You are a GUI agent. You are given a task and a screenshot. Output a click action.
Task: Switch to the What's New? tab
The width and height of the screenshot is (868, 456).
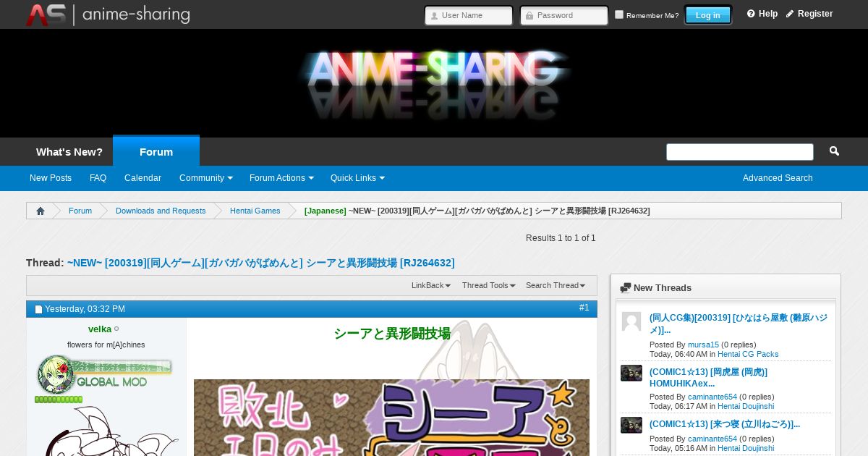[69, 152]
